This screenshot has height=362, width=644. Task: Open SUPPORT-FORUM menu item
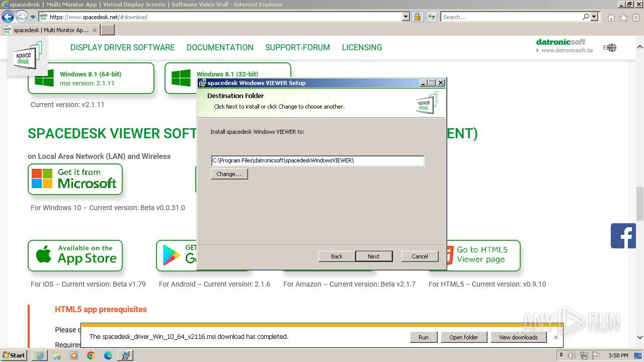click(x=297, y=47)
